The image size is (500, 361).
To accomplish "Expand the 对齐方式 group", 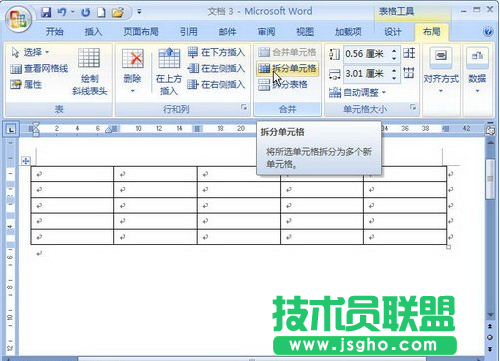I will pyautogui.click(x=441, y=71).
